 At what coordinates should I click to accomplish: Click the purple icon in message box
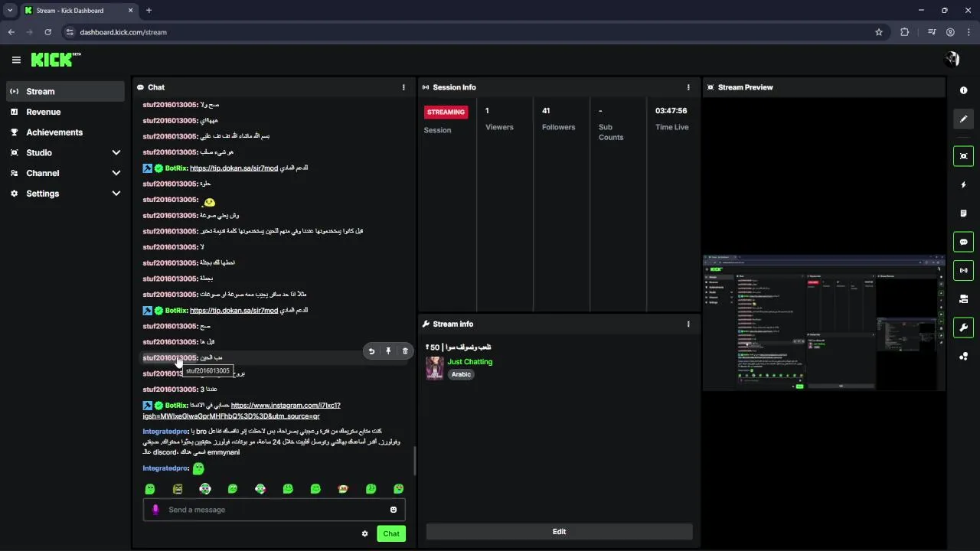(155, 510)
